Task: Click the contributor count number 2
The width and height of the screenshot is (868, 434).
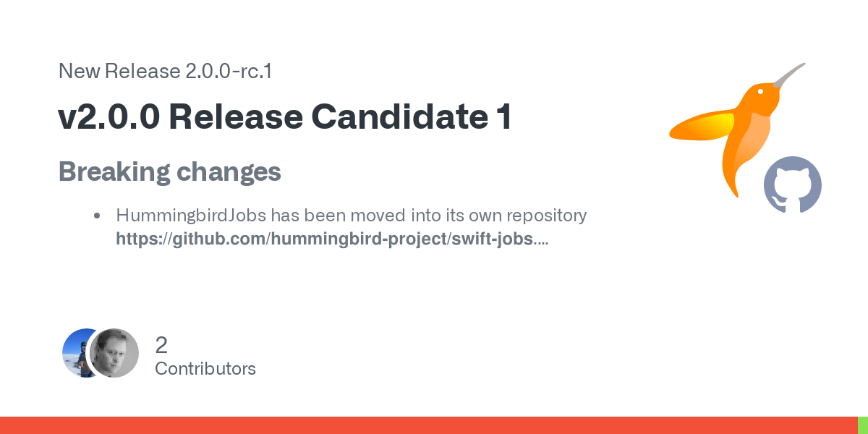Action: point(161,345)
